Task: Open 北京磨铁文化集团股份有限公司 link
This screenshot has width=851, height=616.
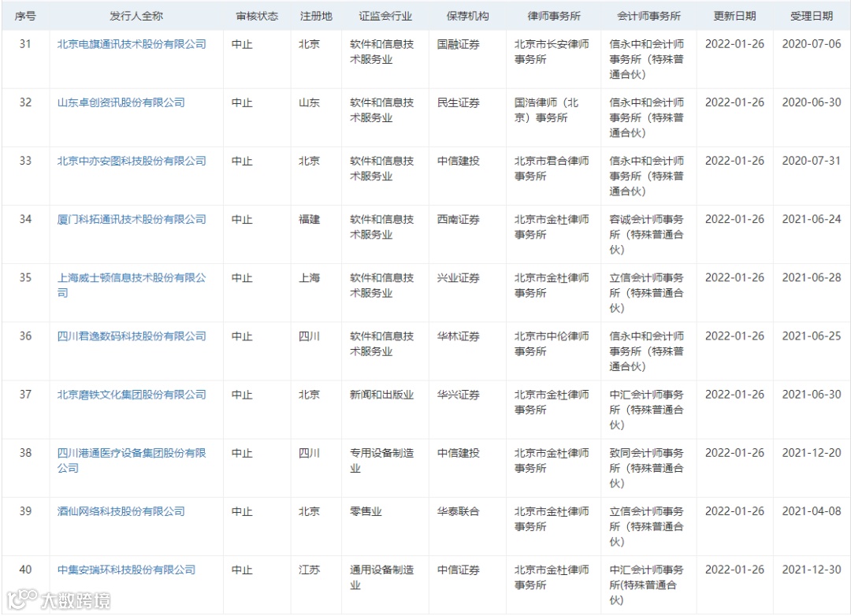Action: coord(132,395)
